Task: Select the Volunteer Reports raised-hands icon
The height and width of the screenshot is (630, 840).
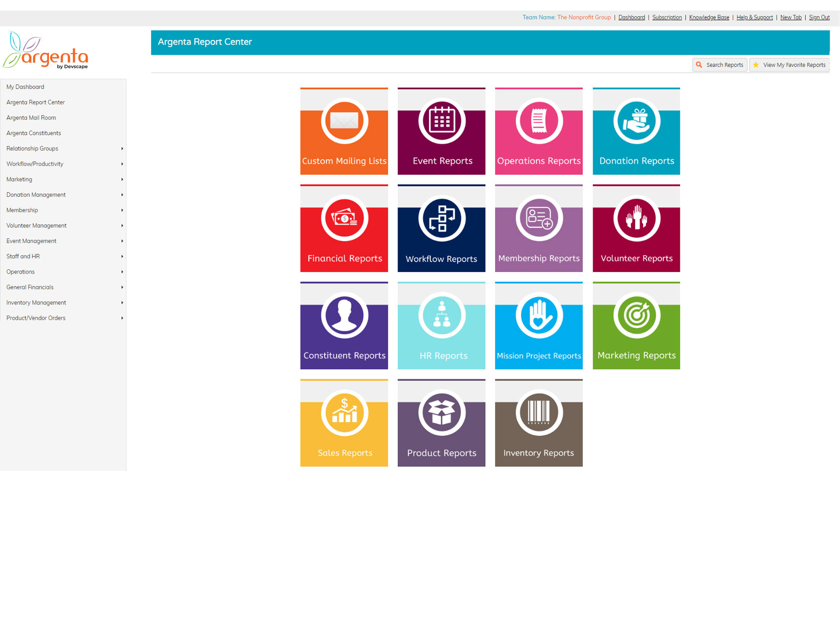Action: [x=637, y=218]
